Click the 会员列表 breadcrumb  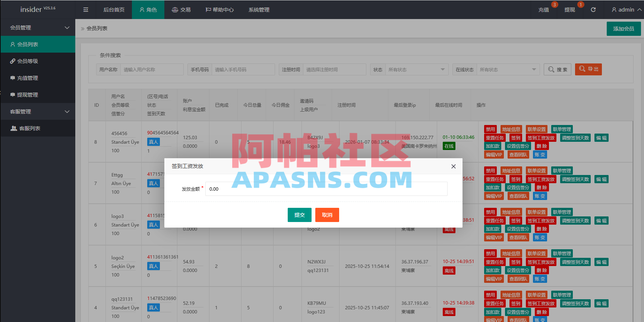coord(97,28)
